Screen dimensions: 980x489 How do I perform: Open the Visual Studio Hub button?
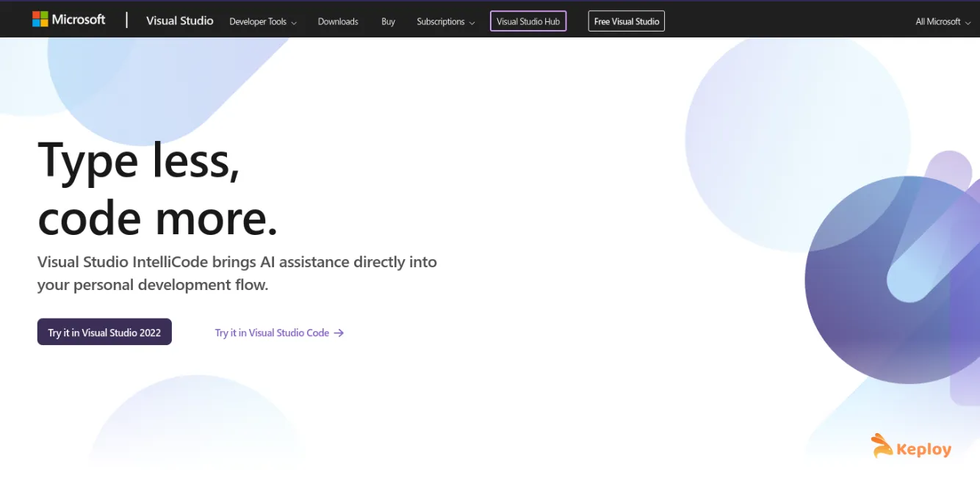528,21
